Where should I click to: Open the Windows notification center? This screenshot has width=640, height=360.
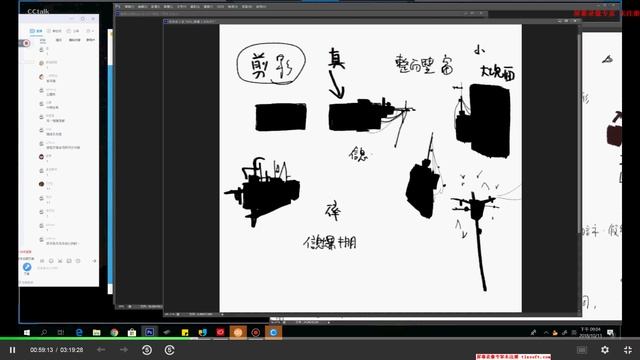point(611,333)
